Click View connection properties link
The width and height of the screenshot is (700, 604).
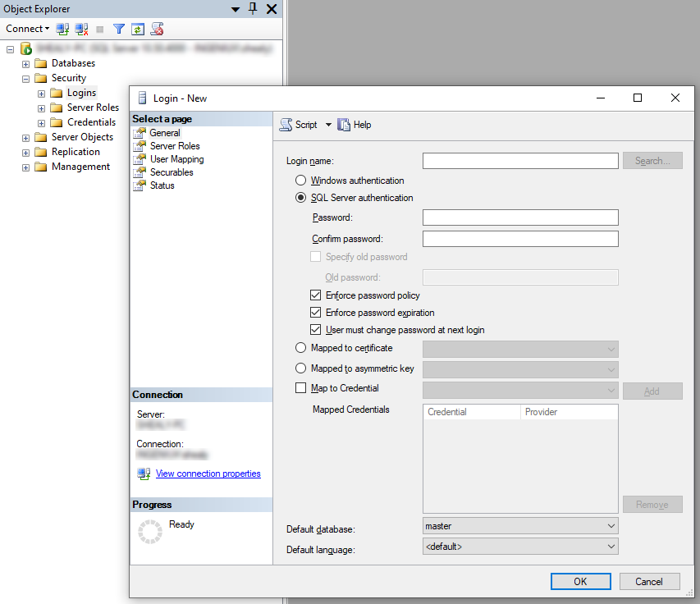tap(208, 474)
